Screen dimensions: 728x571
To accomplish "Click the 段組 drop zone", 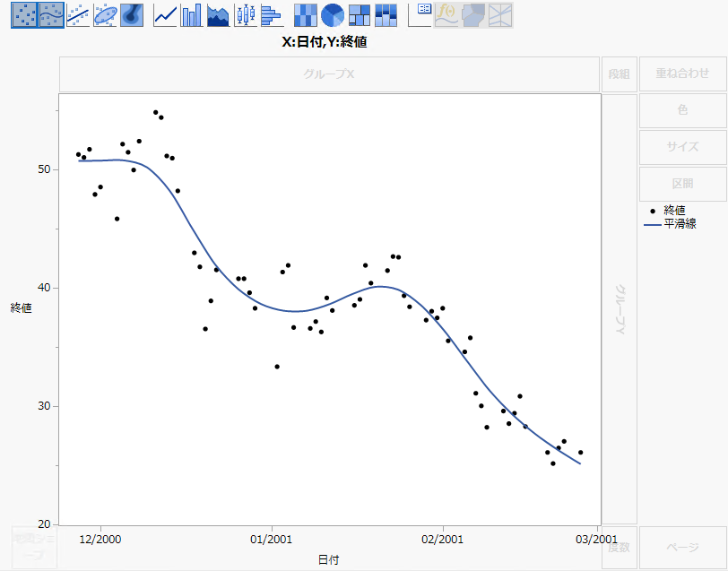I will pos(620,74).
